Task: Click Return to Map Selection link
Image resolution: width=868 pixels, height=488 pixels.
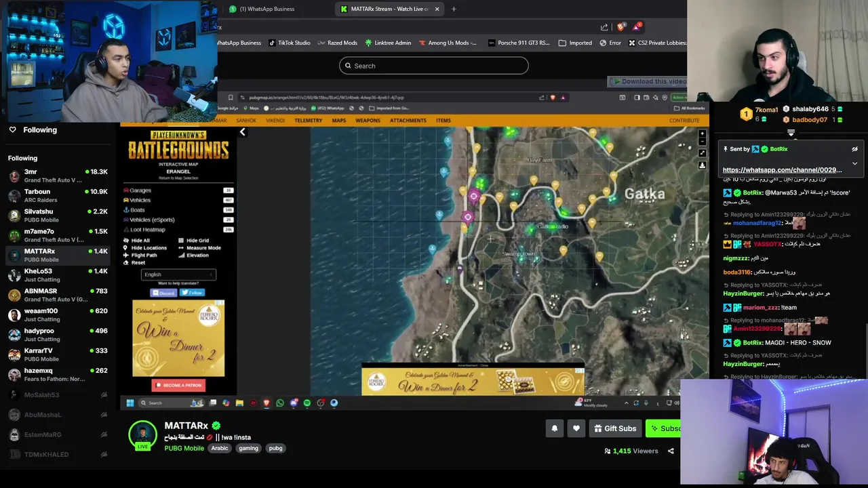Action: point(178,178)
